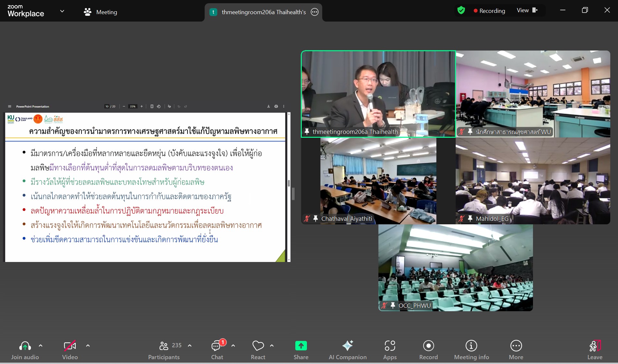This screenshot has width=618, height=364.
Task: Select the Meeting tab
Action: 100,12
